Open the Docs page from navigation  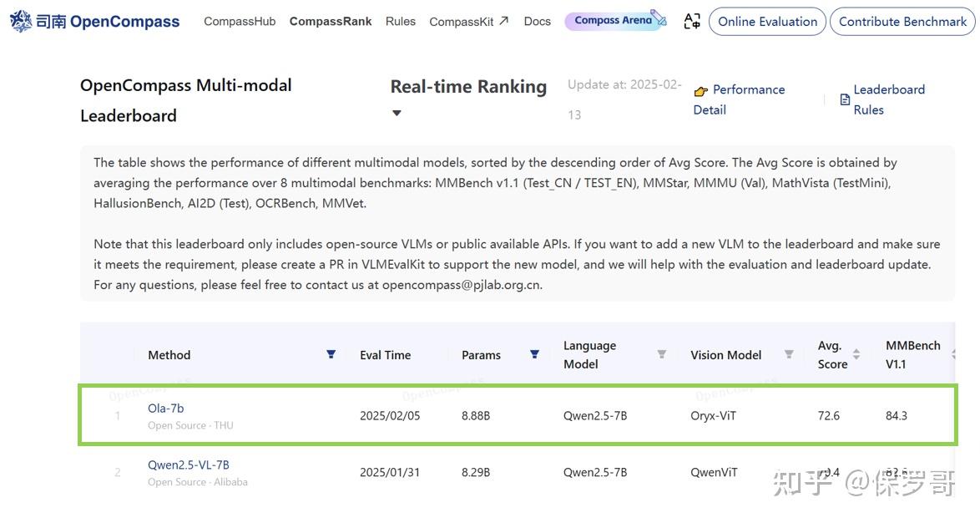coord(537,21)
